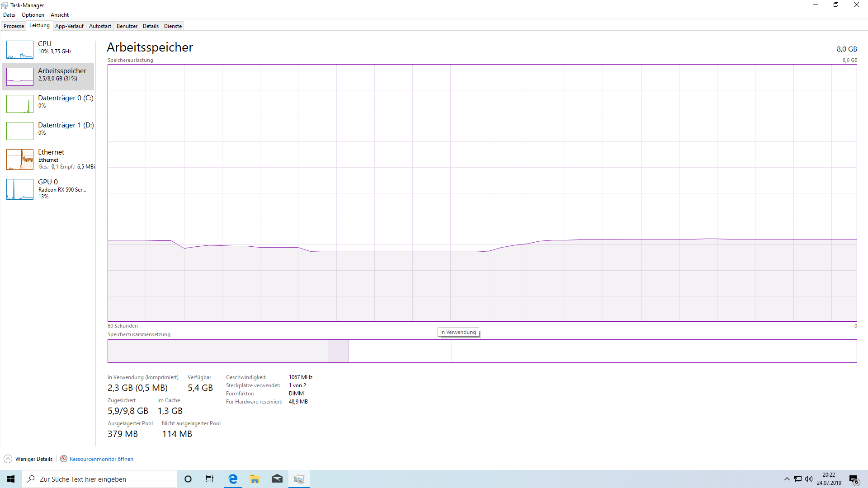Select the CPU performance graph thumbnail

(x=20, y=50)
